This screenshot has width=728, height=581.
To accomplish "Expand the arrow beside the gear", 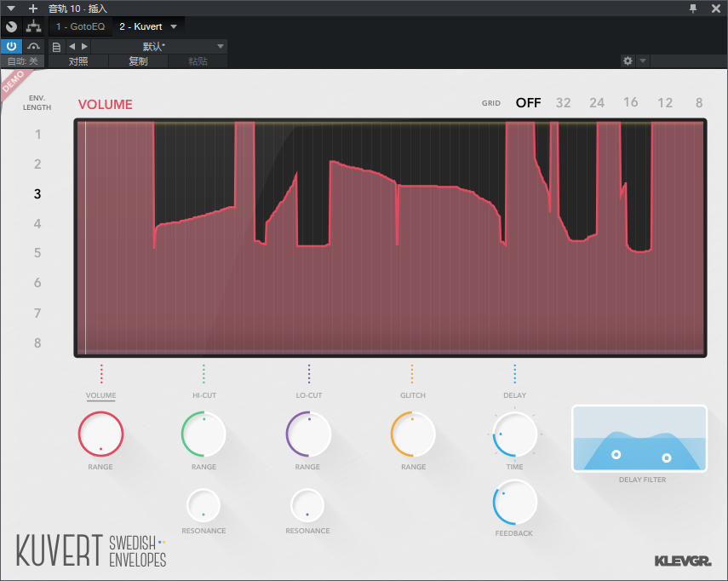I will (x=643, y=60).
